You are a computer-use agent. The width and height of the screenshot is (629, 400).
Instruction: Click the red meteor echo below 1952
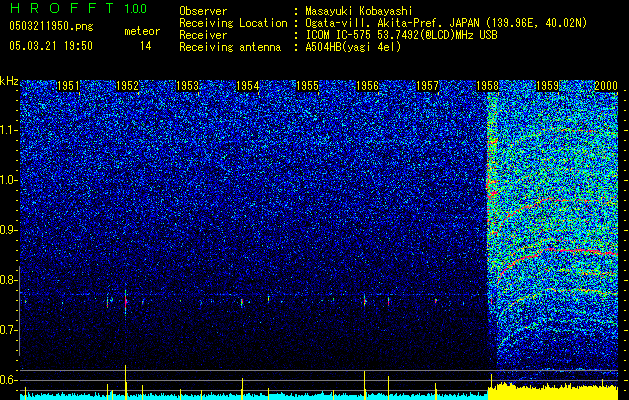click(126, 302)
